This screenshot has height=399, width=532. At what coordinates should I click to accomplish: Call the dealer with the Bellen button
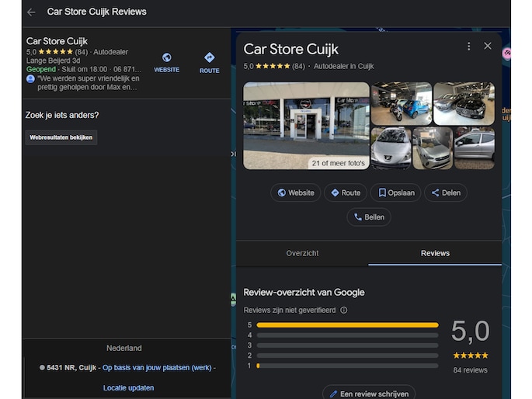pos(369,217)
